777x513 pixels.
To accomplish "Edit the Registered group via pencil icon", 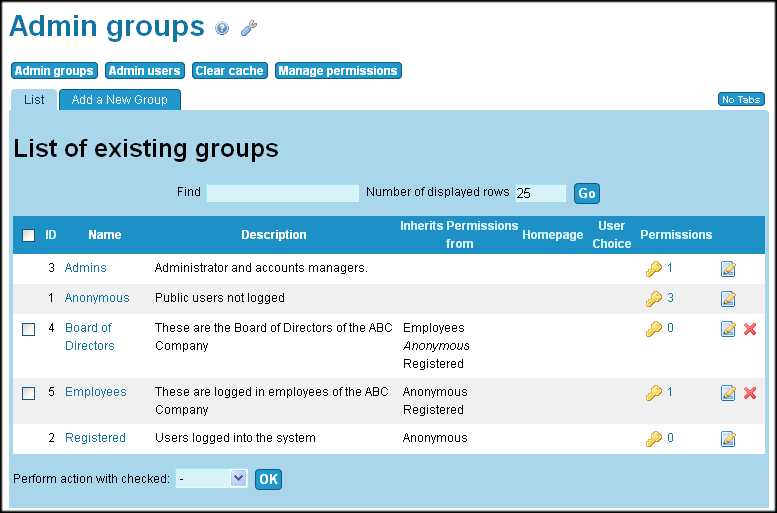I will 728,438.
